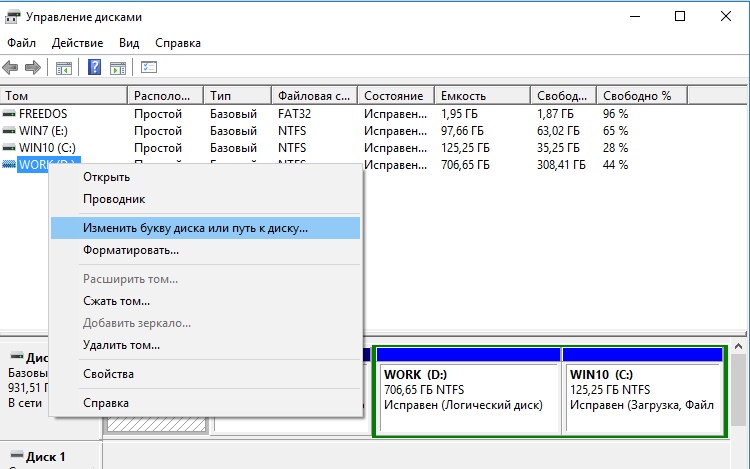Viewport: 750px width, 469px height.
Task: Choose Изменить букву диска или путь к диску
Action: 195,227
